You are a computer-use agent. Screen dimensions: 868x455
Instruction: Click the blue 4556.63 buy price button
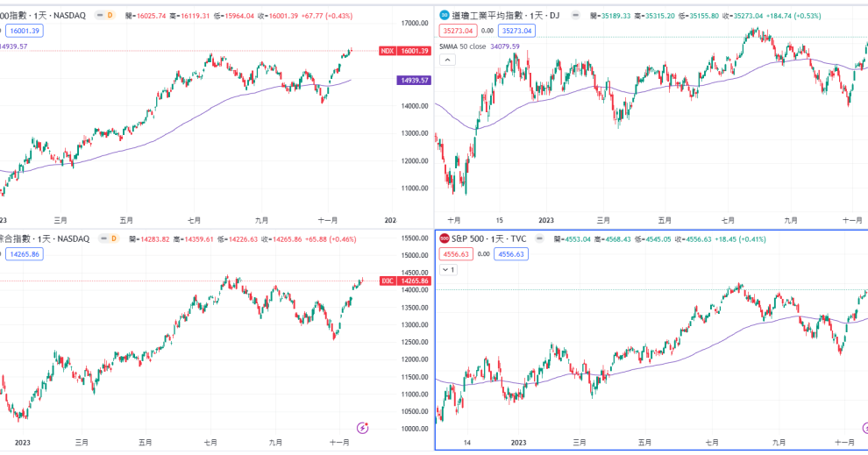[511, 254]
